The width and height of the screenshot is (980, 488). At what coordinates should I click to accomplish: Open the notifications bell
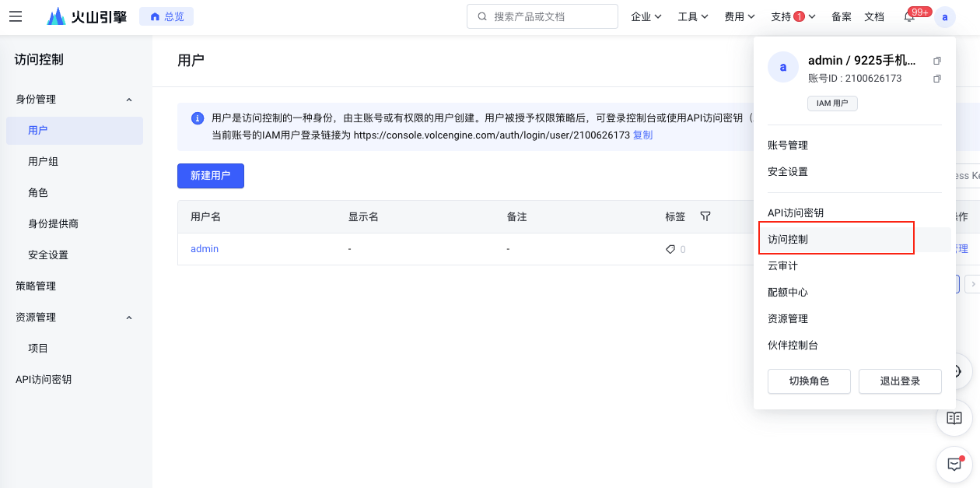(909, 17)
